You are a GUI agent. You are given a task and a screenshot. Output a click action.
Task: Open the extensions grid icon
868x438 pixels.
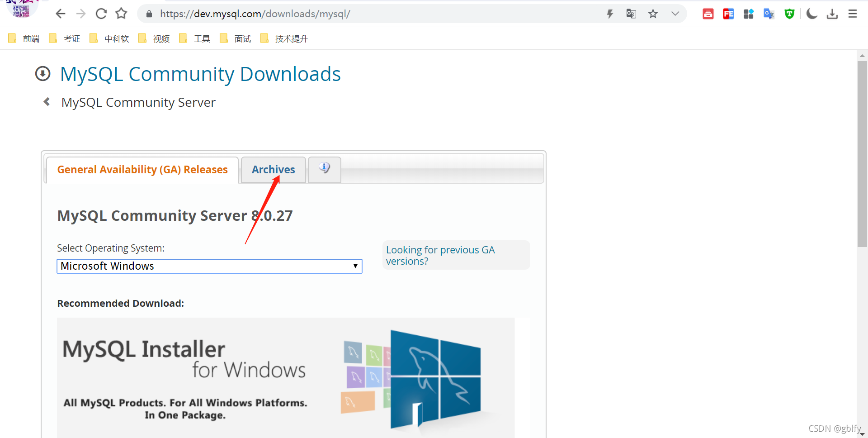[749, 14]
